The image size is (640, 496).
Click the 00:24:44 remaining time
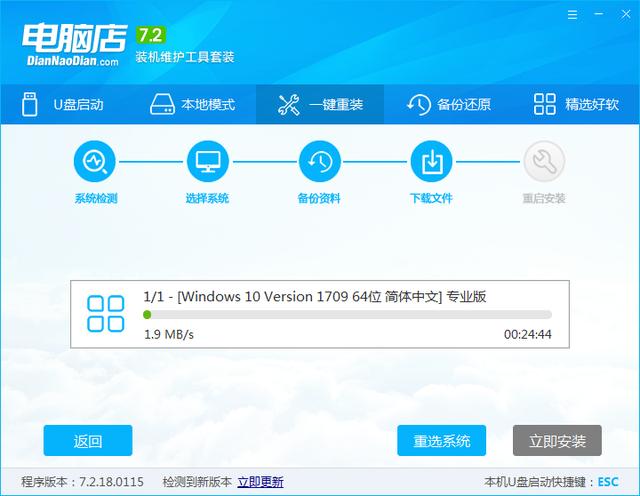pos(528,335)
